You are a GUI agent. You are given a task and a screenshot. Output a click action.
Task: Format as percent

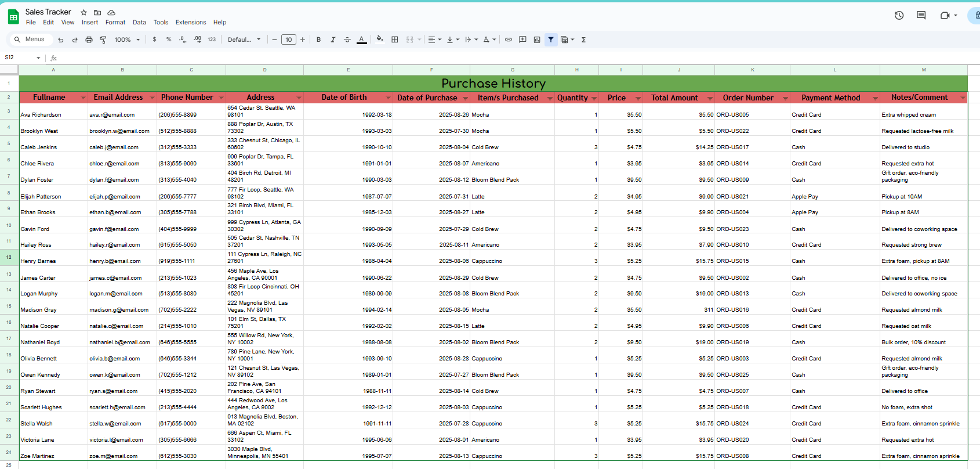169,39
